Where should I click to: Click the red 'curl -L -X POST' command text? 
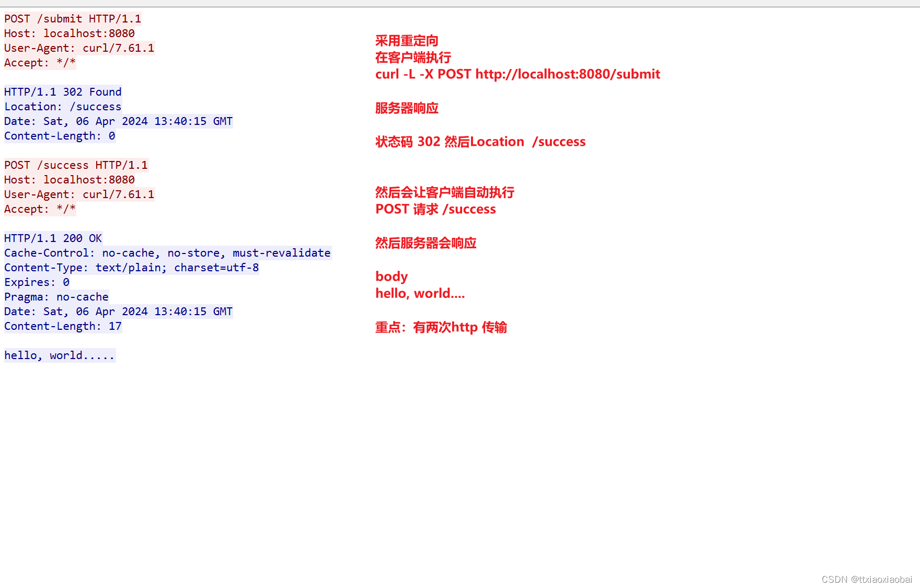(423, 74)
